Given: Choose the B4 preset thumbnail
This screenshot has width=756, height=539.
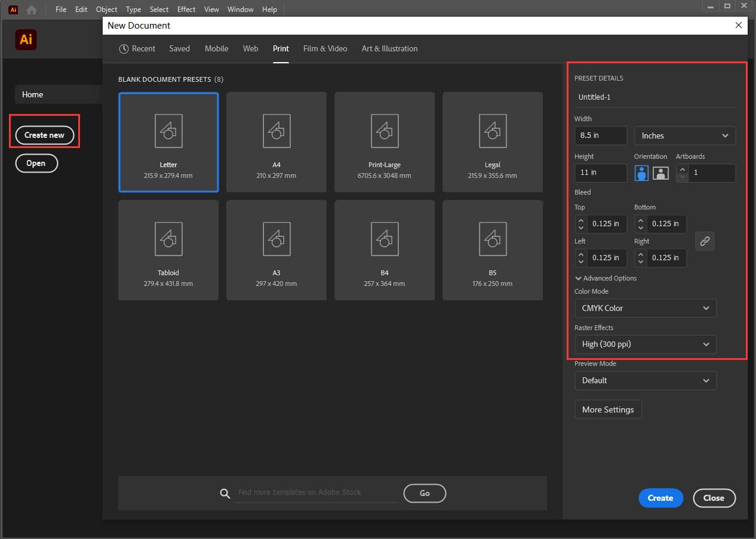Looking at the screenshot, I should 385,250.
